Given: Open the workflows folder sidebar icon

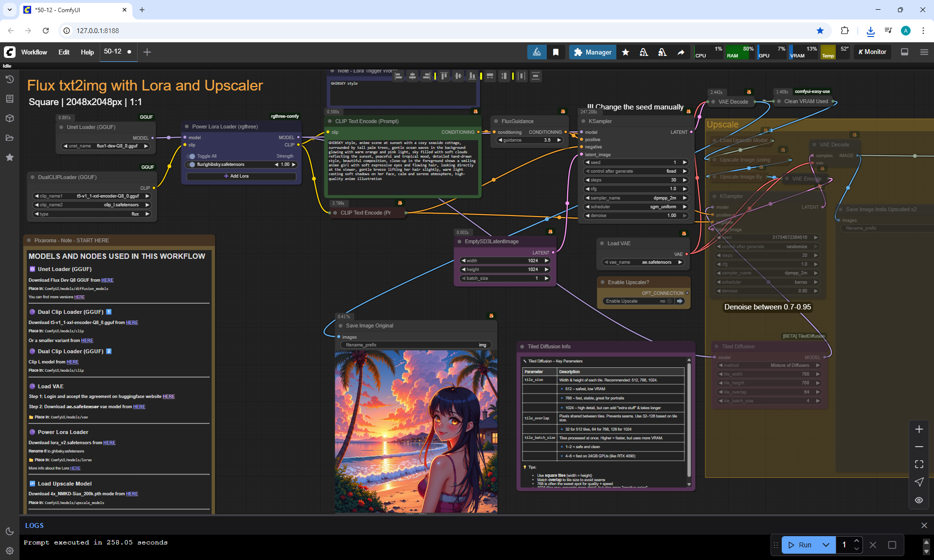Looking at the screenshot, I should [10, 138].
